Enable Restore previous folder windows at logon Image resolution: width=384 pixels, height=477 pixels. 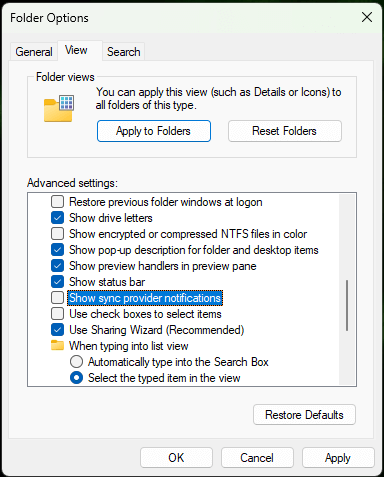pyautogui.click(x=57, y=202)
